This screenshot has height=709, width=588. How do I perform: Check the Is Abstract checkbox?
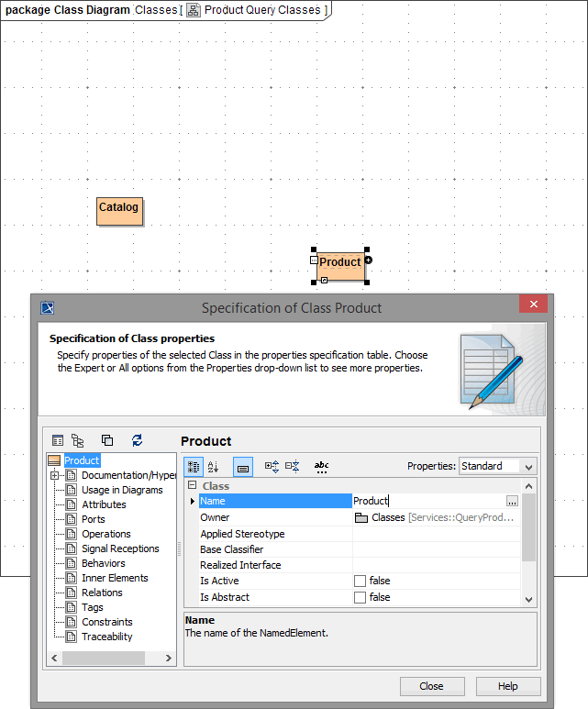[x=361, y=597]
